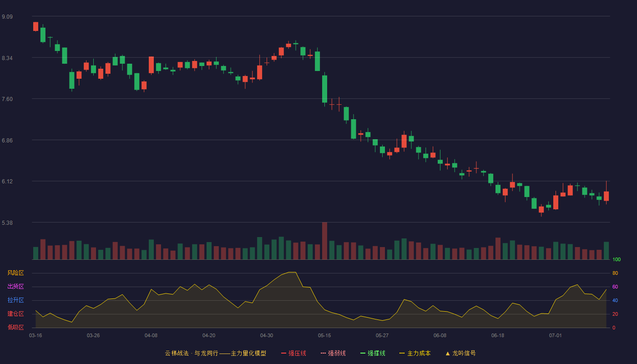The height and width of the screenshot is (364, 637).
Task: Select the 低吸区 zone label
Action: click(15, 327)
